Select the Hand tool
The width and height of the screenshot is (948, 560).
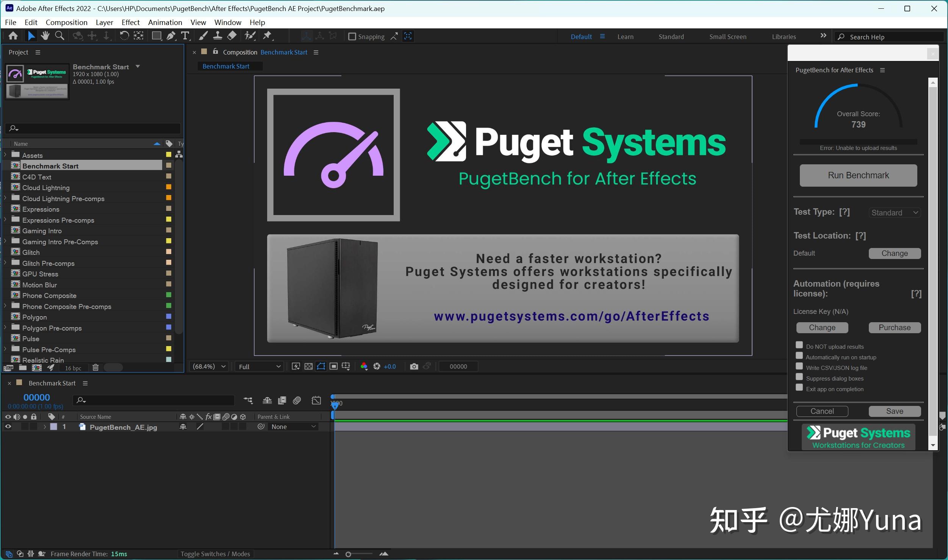click(45, 36)
